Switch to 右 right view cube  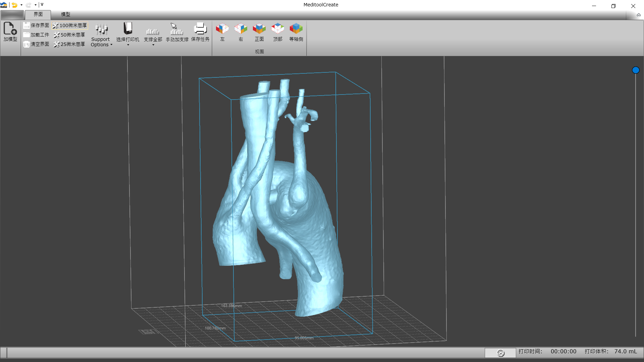coord(240,29)
